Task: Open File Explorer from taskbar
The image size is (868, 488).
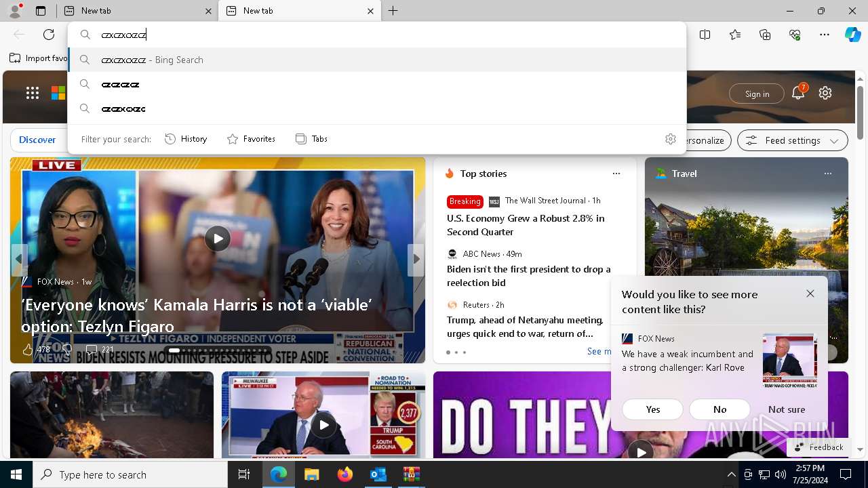Action: pyautogui.click(x=311, y=474)
